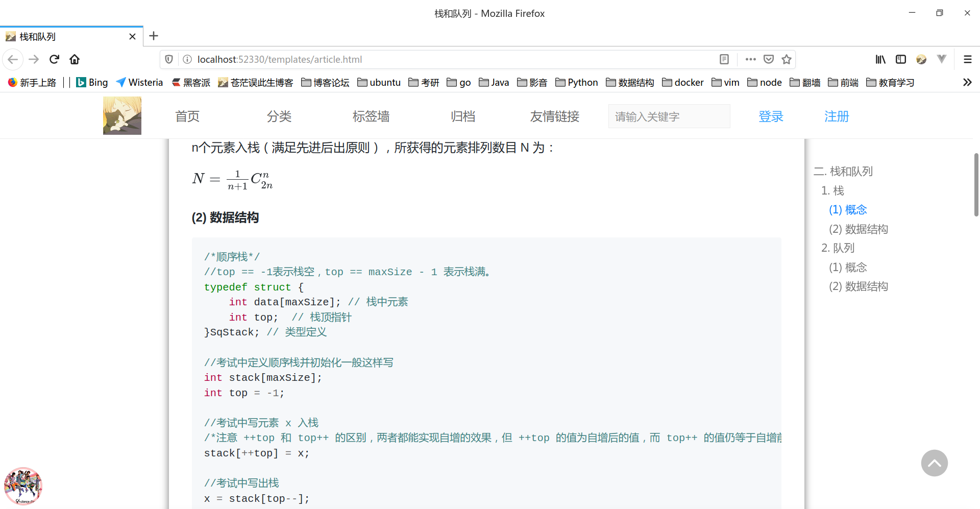The width and height of the screenshot is (980, 509).
Task: Bookmark this page with the star icon
Action: coord(787,59)
